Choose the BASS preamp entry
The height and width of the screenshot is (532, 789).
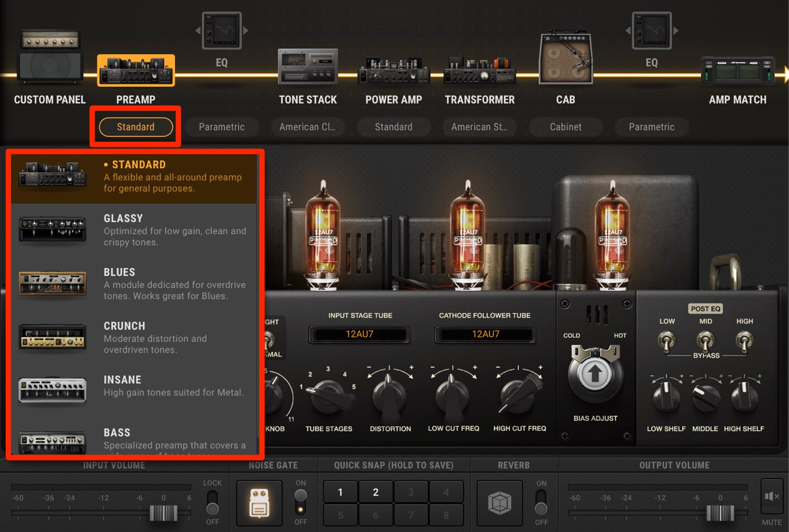134,438
